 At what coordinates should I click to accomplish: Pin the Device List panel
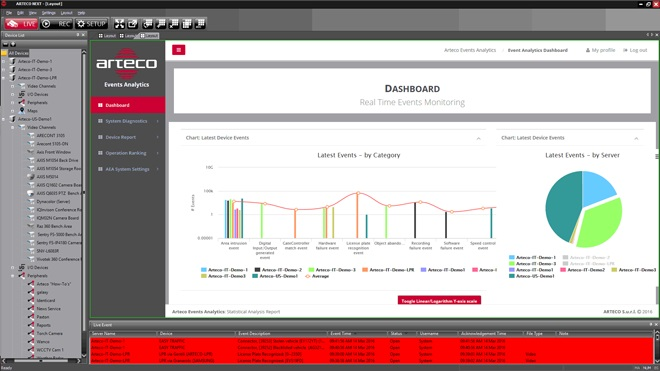pyautogui.click(x=78, y=35)
